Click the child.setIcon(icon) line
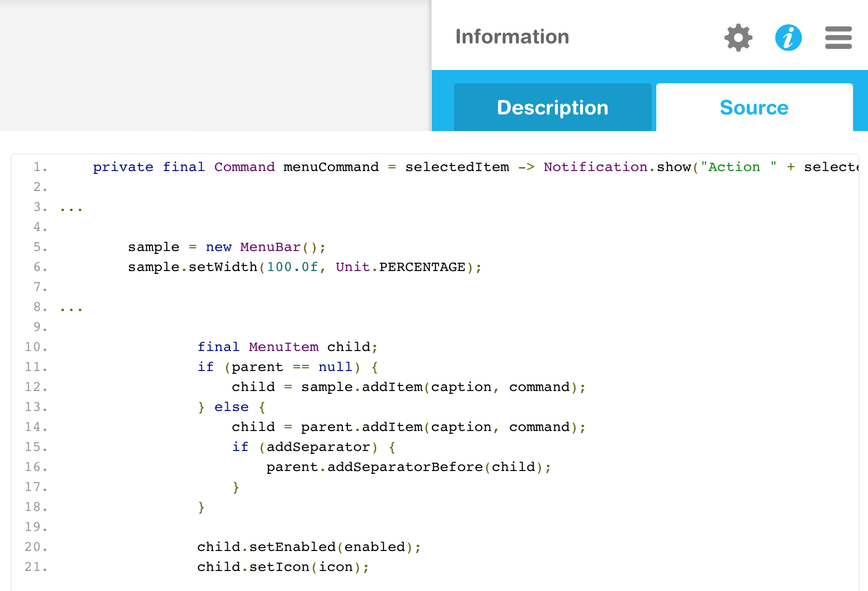The image size is (868, 591). pos(283,567)
